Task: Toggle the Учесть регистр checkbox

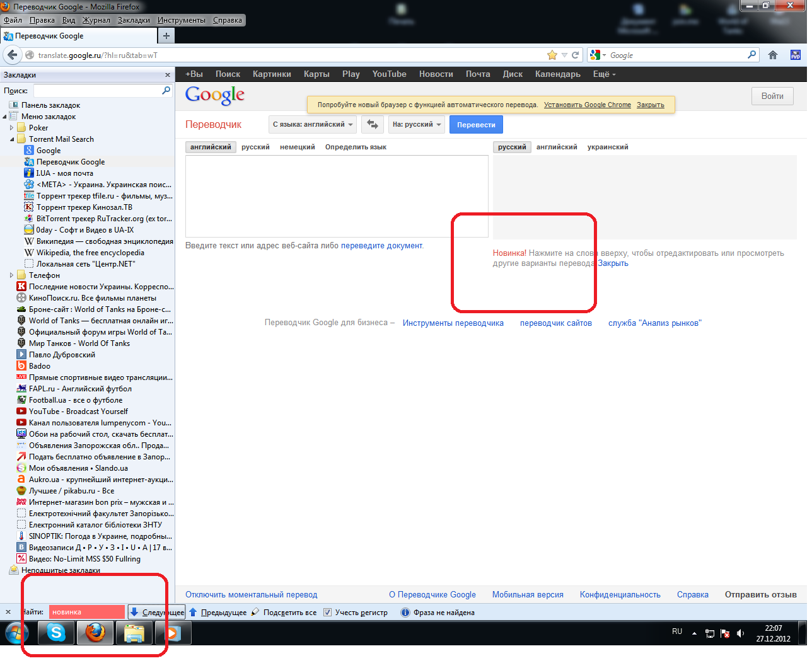Action: [327, 612]
